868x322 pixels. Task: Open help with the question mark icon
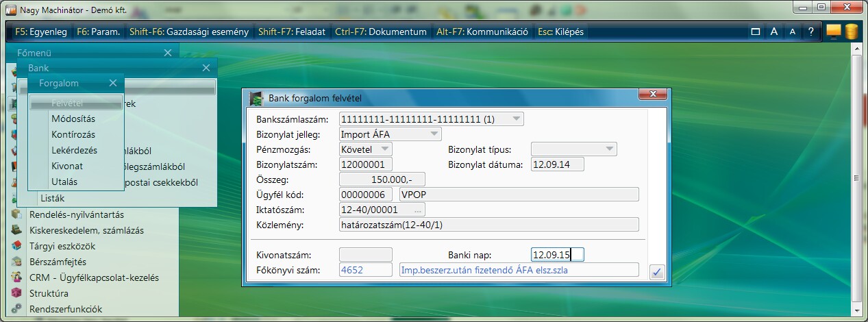[810, 32]
